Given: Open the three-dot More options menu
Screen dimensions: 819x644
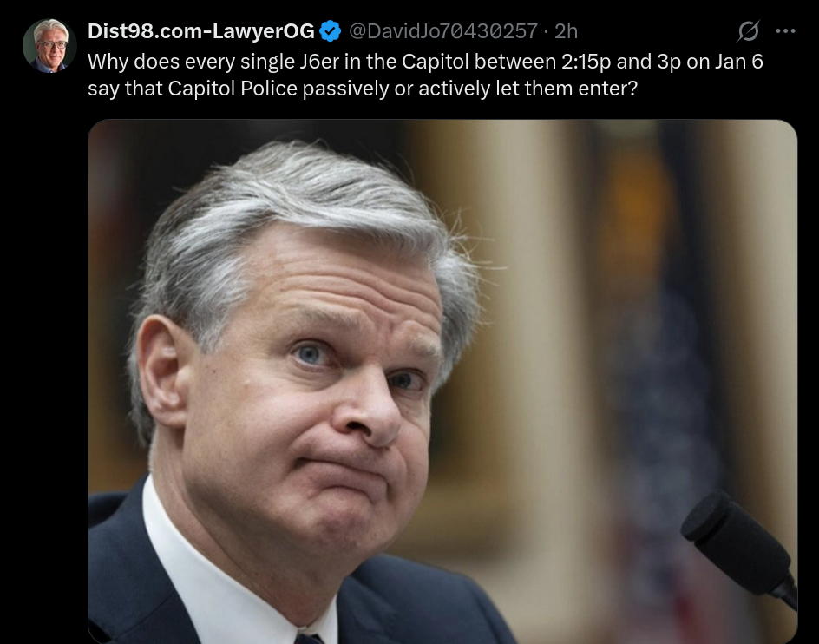Looking at the screenshot, I should (785, 31).
